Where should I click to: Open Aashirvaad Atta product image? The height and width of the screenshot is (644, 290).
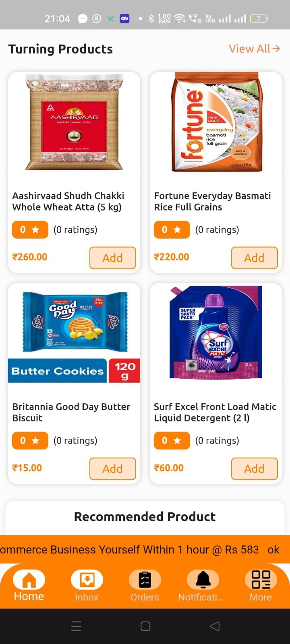coord(74,122)
